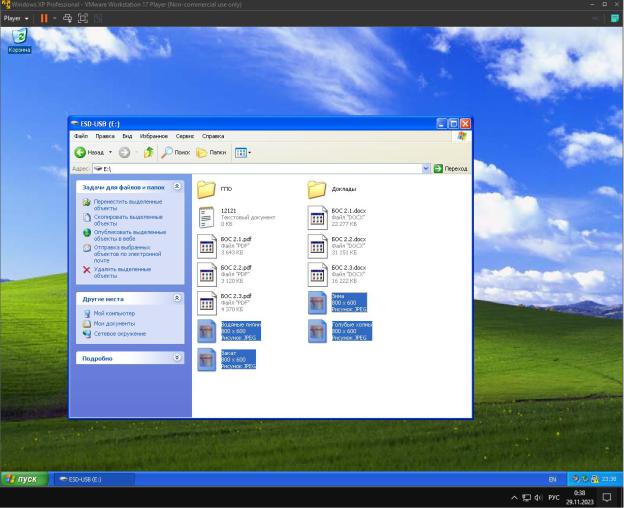
Task: Open the Справка menu
Action: 213,136
